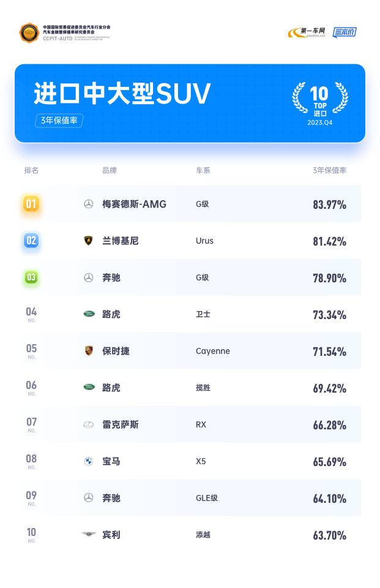The image size is (380, 588).
Task: Click the 3年保值率 tag under the title
Action: pos(59,121)
